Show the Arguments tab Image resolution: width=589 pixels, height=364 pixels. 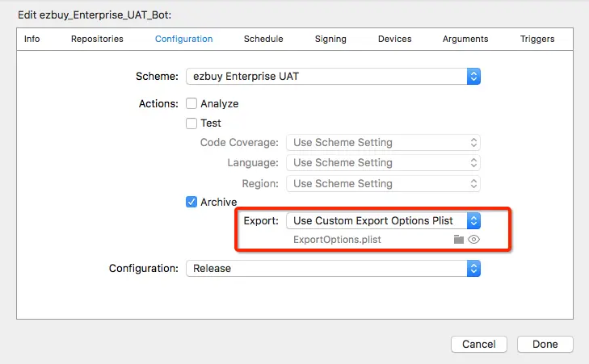coord(465,39)
